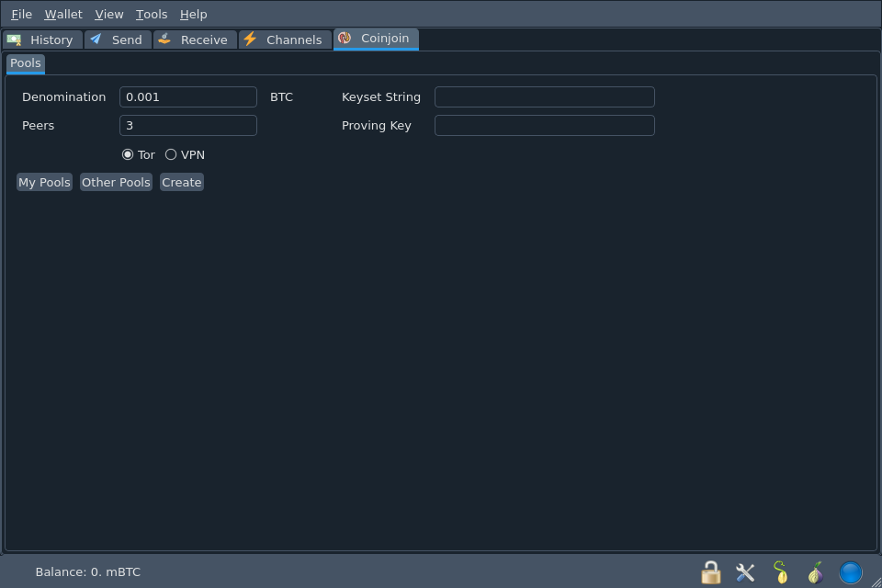882x588 pixels.
Task: Click the Balance: 0. mBTC status text
Action: pyautogui.click(x=88, y=572)
